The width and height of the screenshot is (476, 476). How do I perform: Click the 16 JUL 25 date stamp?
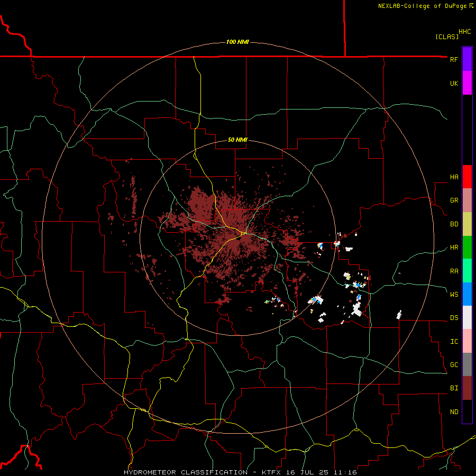pos(307,472)
